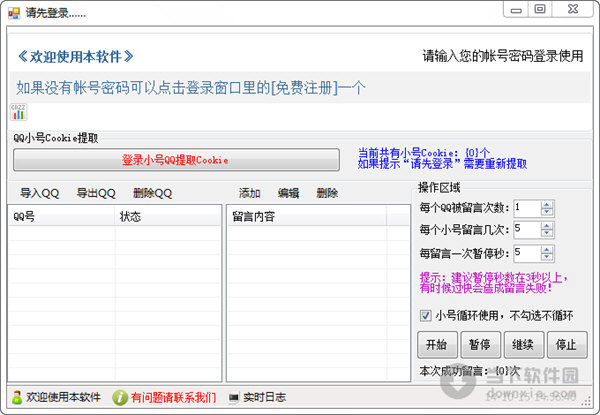600x415 pixels.
Task: Click 本次成功留言 counter text
Action: click(x=470, y=371)
